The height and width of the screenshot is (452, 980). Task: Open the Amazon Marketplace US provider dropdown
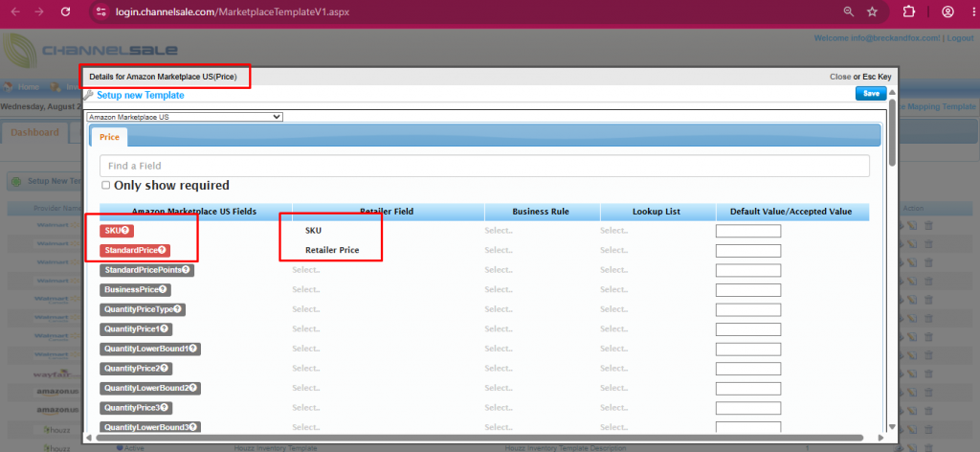[x=185, y=117]
